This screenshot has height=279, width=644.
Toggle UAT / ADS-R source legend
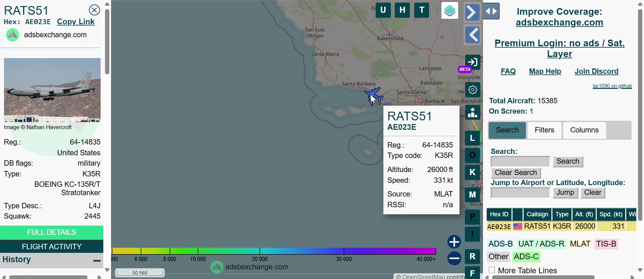point(541,244)
